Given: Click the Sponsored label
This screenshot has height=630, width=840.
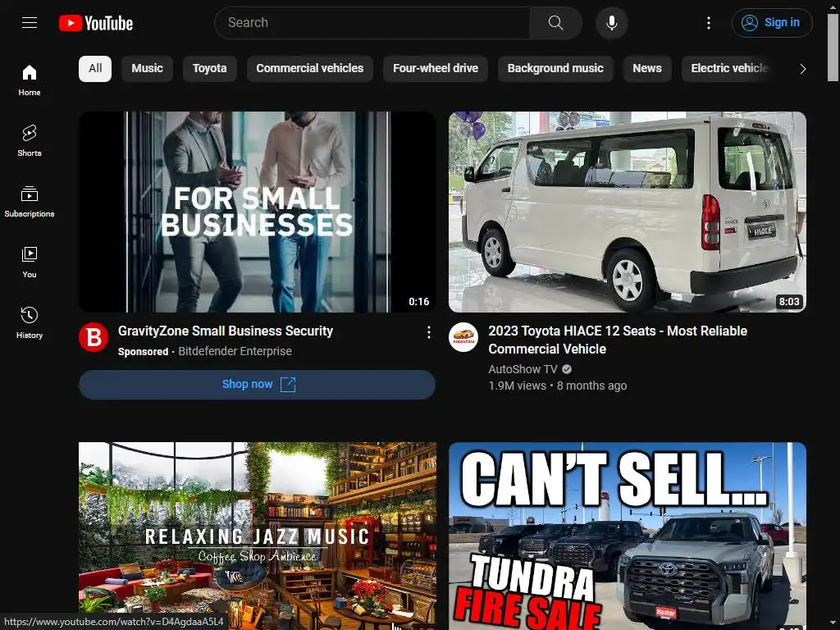Looking at the screenshot, I should pos(143,351).
